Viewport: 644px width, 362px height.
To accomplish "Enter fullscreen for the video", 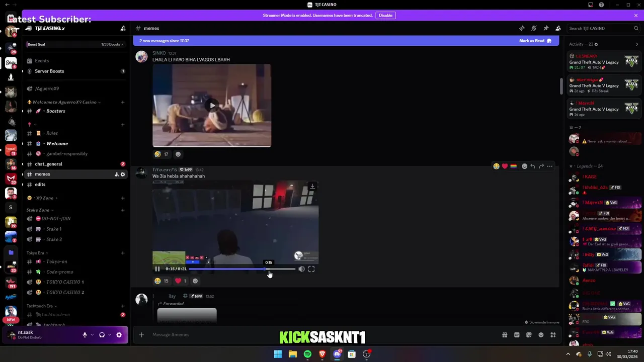I will coord(311,269).
